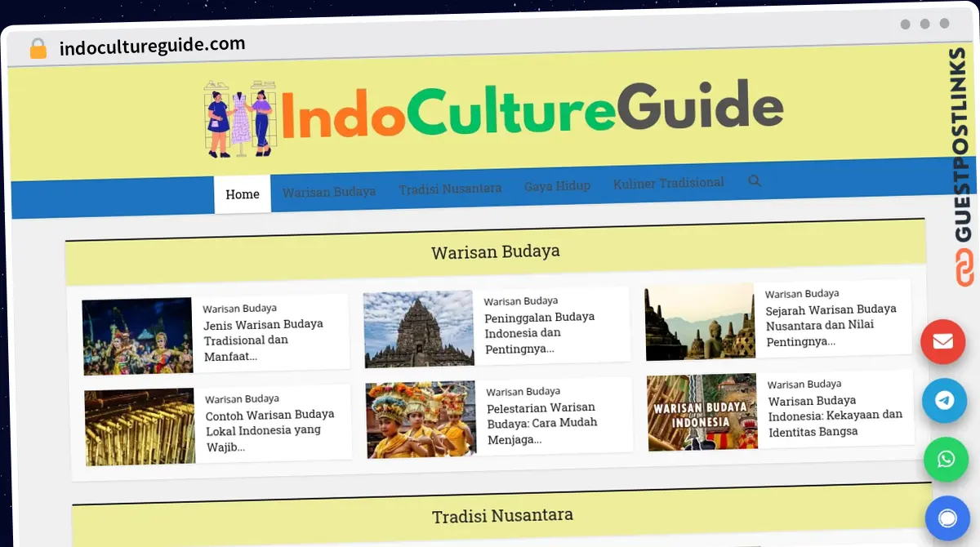Screen dimensions: 980x547
Task: Click the Warisan Budaya Indonesia banner thumbnail
Action: click(702, 412)
